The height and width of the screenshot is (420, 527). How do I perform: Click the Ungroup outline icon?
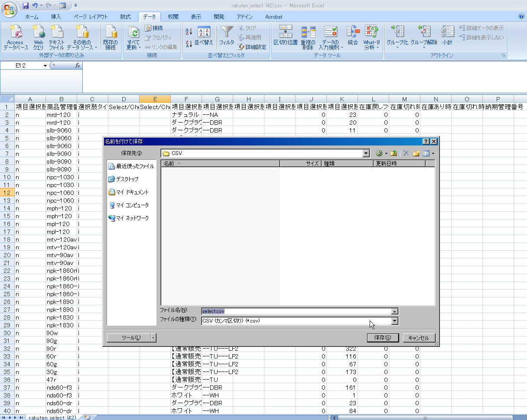coord(424,32)
